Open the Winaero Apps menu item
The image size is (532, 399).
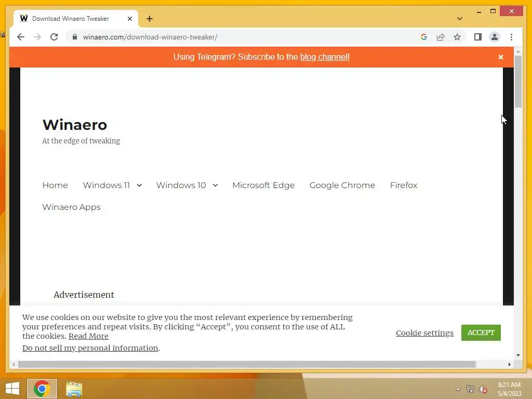point(71,207)
